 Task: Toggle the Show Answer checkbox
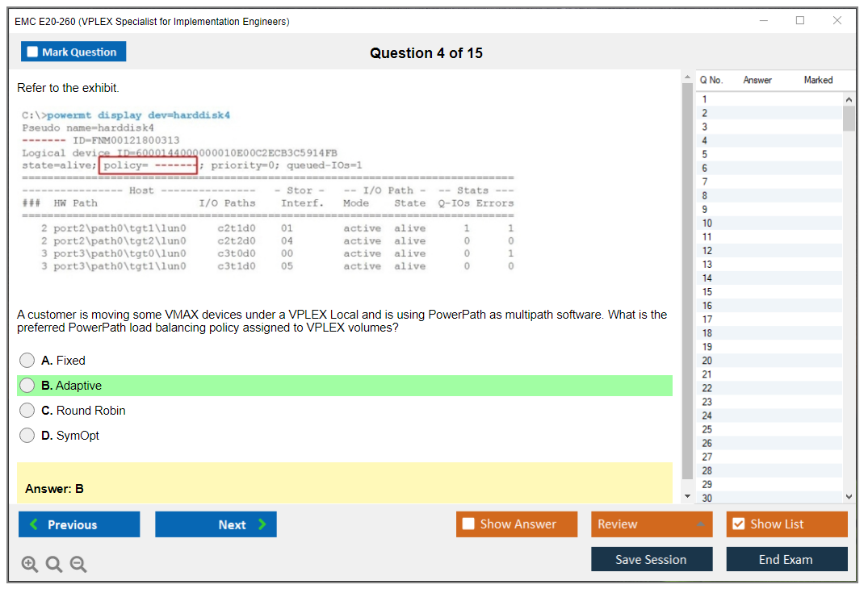pyautogui.click(x=468, y=524)
